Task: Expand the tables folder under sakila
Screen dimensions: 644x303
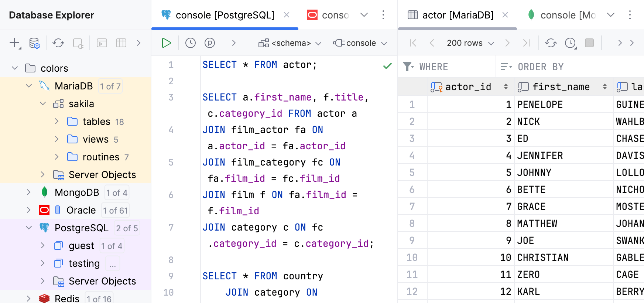Action: pos(57,122)
